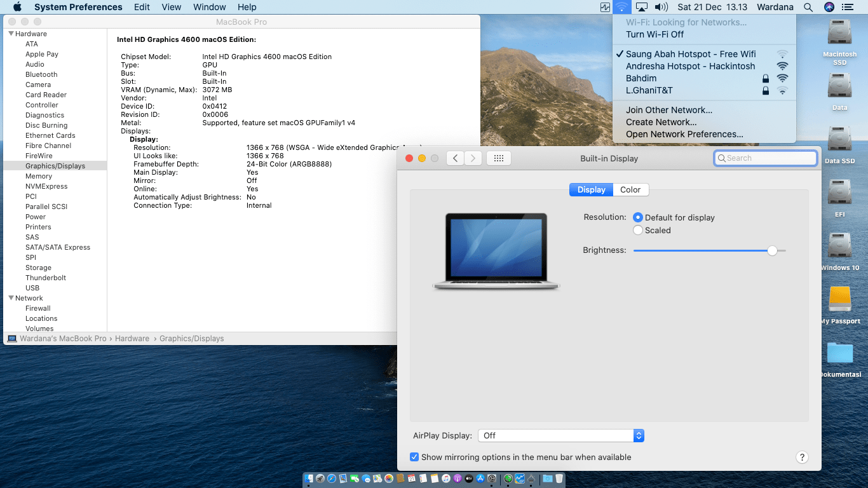This screenshot has height=488, width=868.
Task: Open Notification Center list icon
Action: click(848, 7)
